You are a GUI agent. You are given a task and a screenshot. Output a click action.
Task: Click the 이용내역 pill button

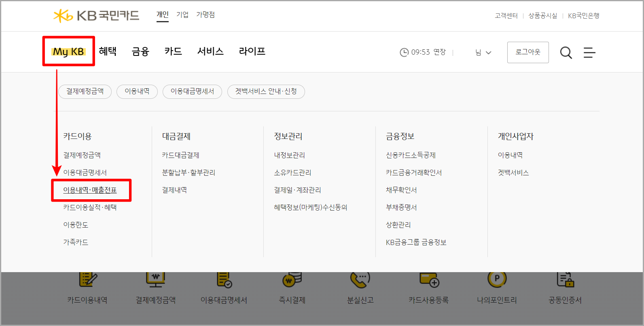(137, 92)
